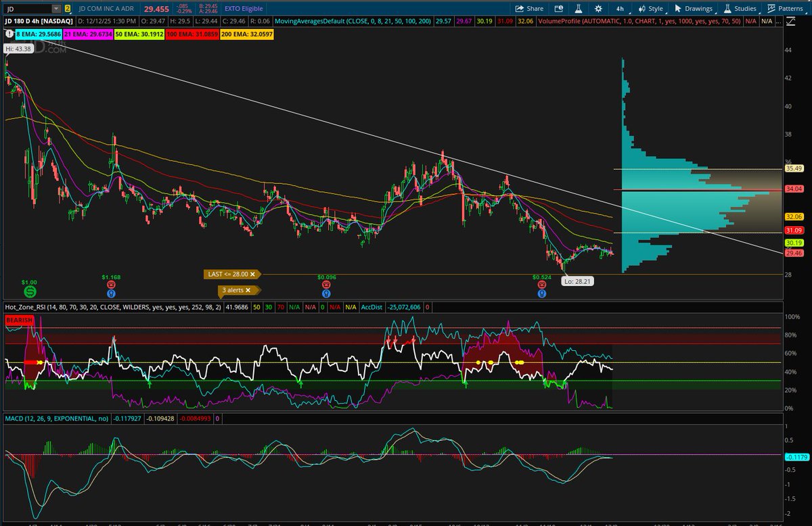This screenshot has height=526, width=812.
Task: Dismiss the 3 alerts tag
Action: tap(248, 290)
